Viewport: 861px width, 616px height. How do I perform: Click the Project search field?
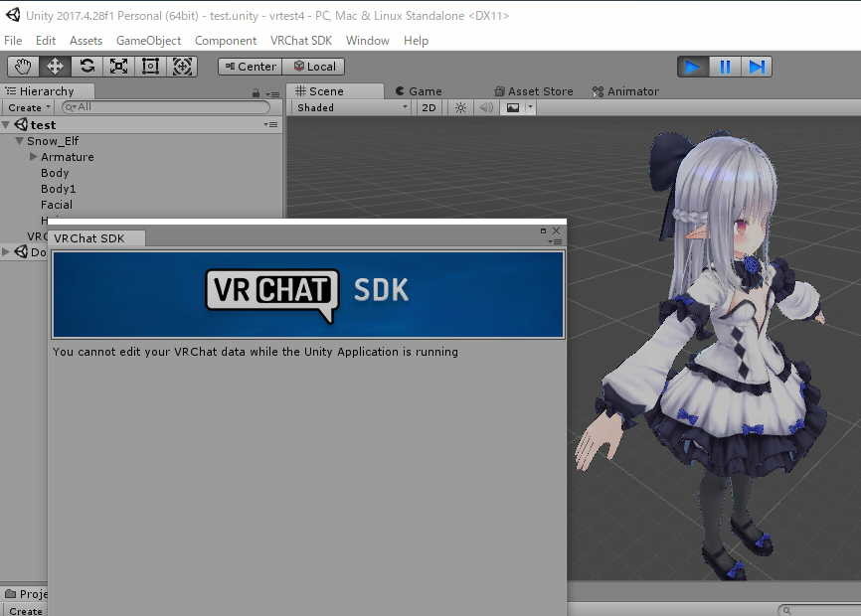click(x=820, y=610)
